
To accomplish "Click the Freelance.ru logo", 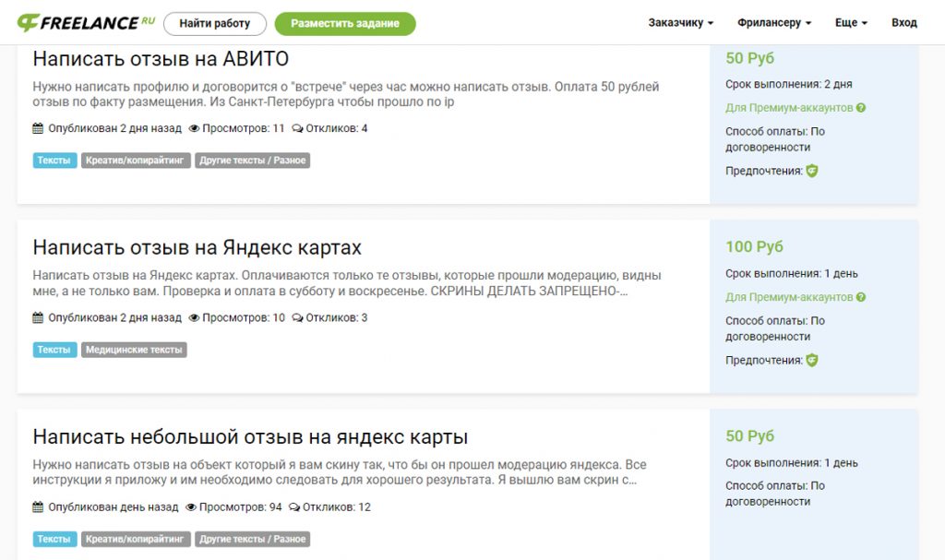I will (x=85, y=23).
